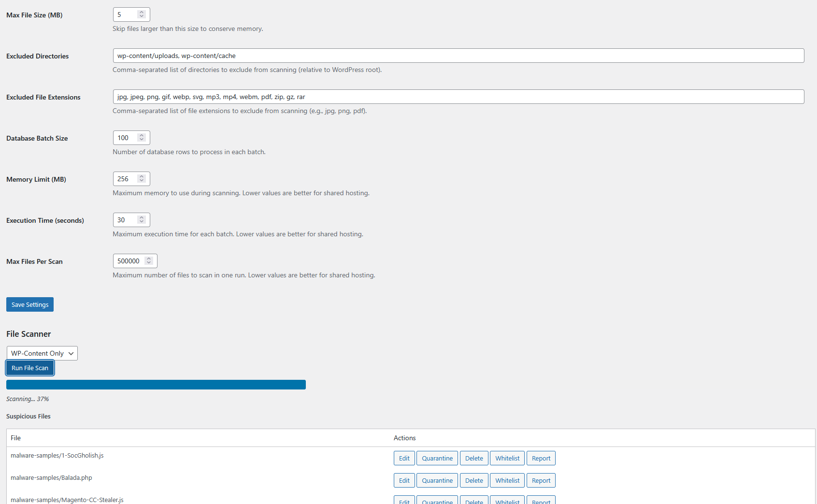This screenshot has height=504, width=817.
Task: Report the 1-SocGholish.js file
Action: point(541,458)
